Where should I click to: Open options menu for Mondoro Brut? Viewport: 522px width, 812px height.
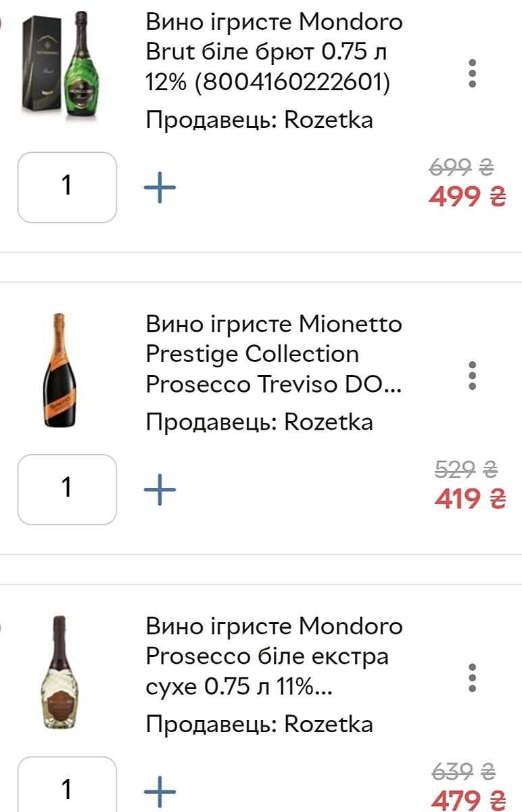472,73
